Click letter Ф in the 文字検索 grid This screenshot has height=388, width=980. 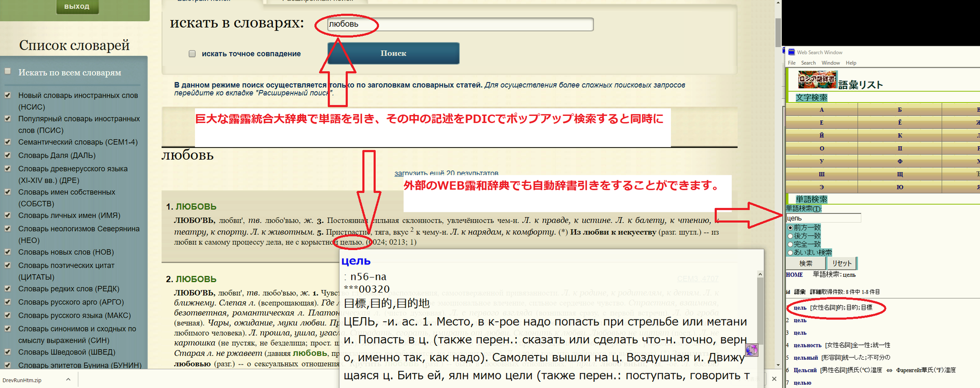(x=900, y=161)
